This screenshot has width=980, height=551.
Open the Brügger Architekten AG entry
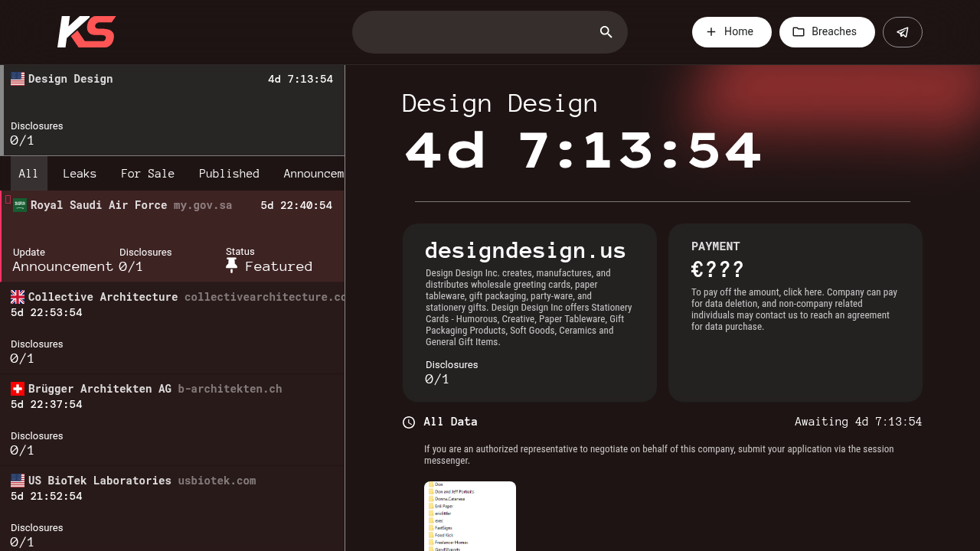click(173, 420)
